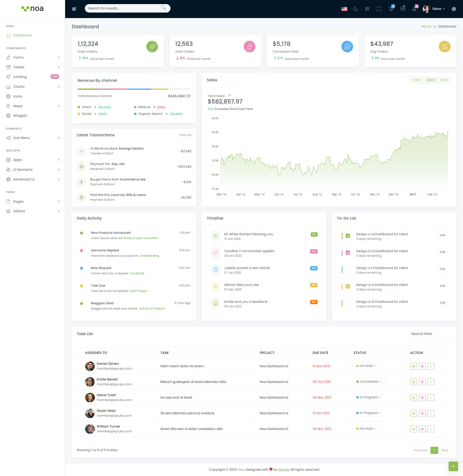
Task: Click View All in Latest Transactions
Action: click(185, 135)
